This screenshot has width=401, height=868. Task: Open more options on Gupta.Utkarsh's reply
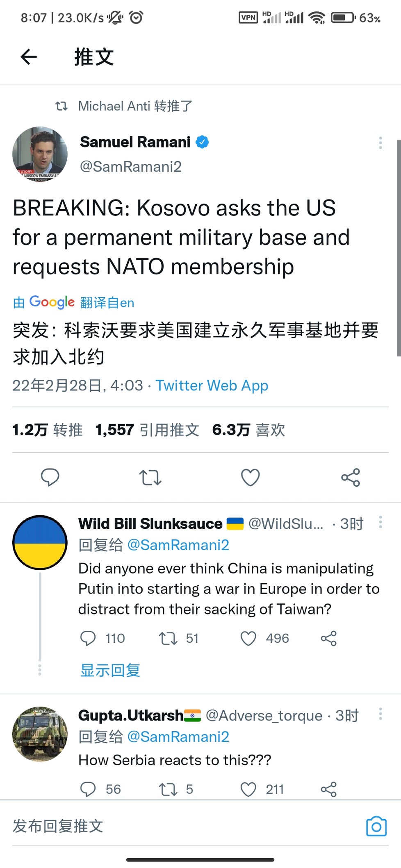tap(380, 714)
